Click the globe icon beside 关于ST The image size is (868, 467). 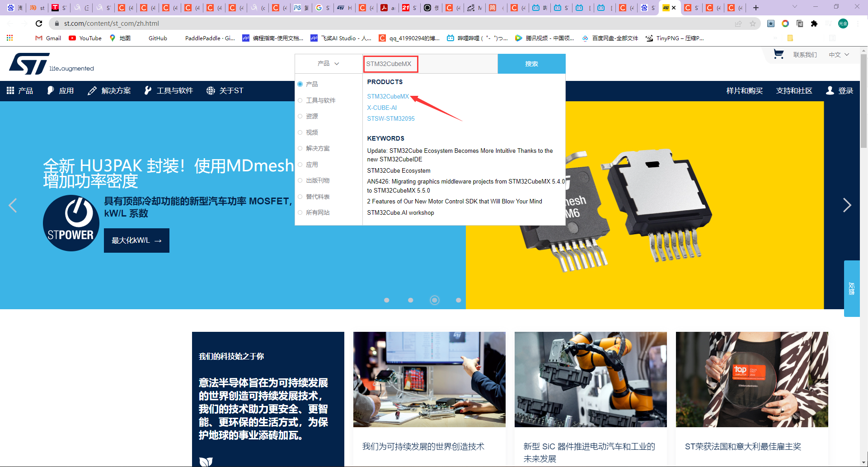click(x=211, y=90)
